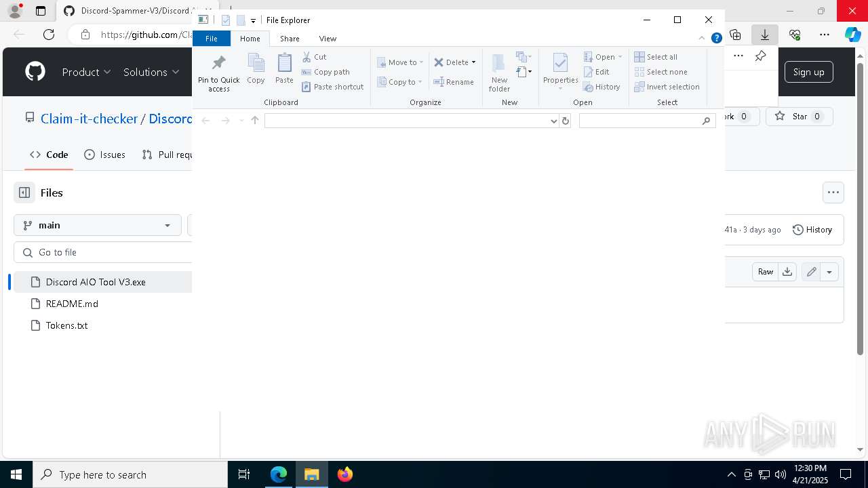
Task: Expand the edit options dropdown arrow
Action: [829, 272]
